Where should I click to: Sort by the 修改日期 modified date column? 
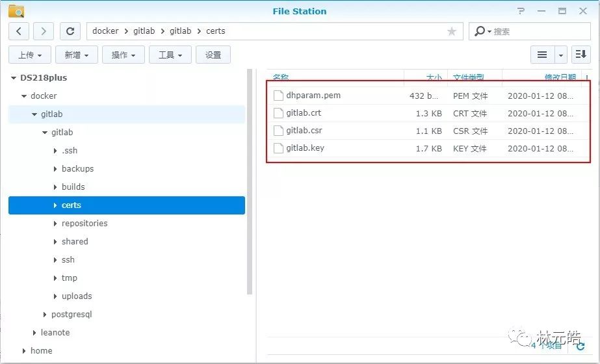pos(560,77)
